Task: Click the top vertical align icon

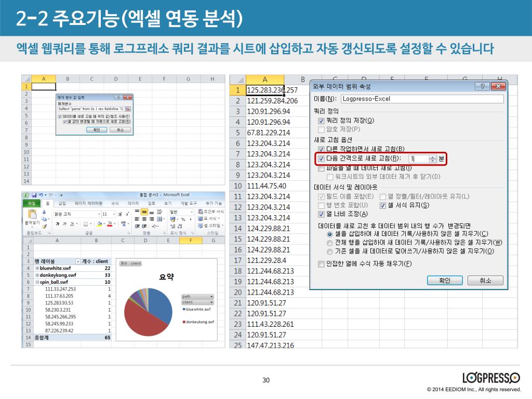Action: pyautogui.click(x=137, y=212)
